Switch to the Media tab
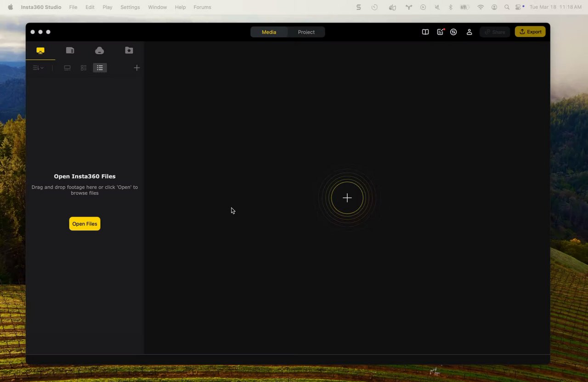 [x=269, y=32]
